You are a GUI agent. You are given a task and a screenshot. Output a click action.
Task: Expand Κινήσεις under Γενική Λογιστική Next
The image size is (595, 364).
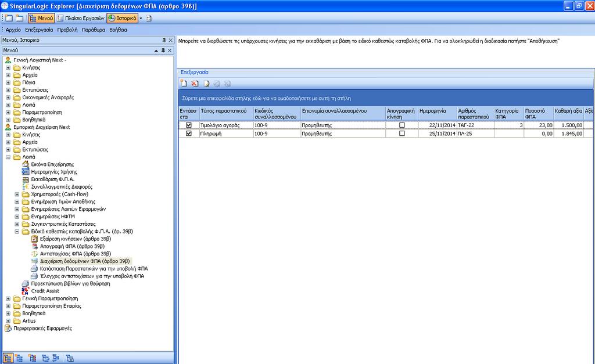(8, 67)
